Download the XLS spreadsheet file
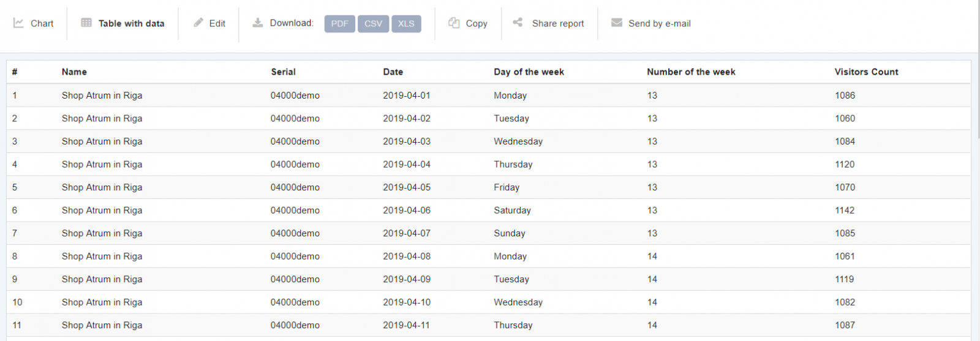This screenshot has height=341, width=980. 406,24
